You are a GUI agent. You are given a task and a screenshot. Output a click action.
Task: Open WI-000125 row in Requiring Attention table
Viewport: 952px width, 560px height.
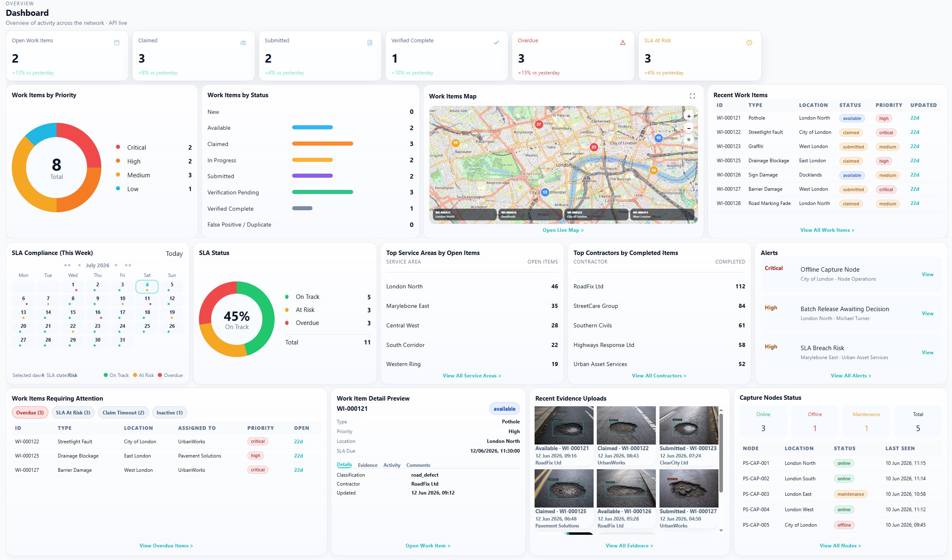[x=166, y=456]
